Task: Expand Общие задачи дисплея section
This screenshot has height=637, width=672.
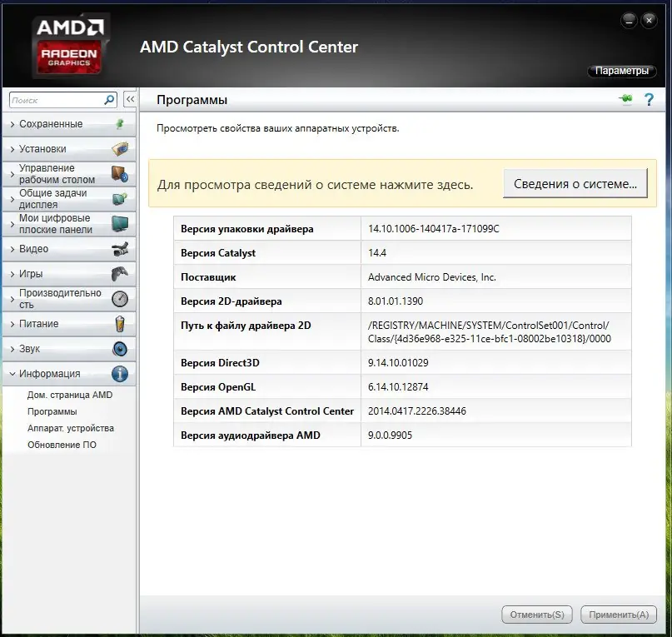Action: [x=69, y=199]
